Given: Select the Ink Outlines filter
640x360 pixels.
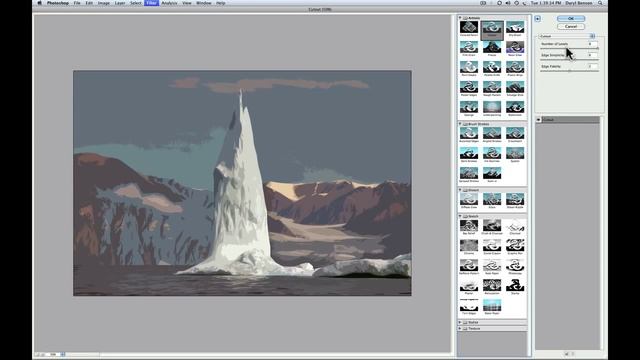Looking at the screenshot, I should click(492, 153).
